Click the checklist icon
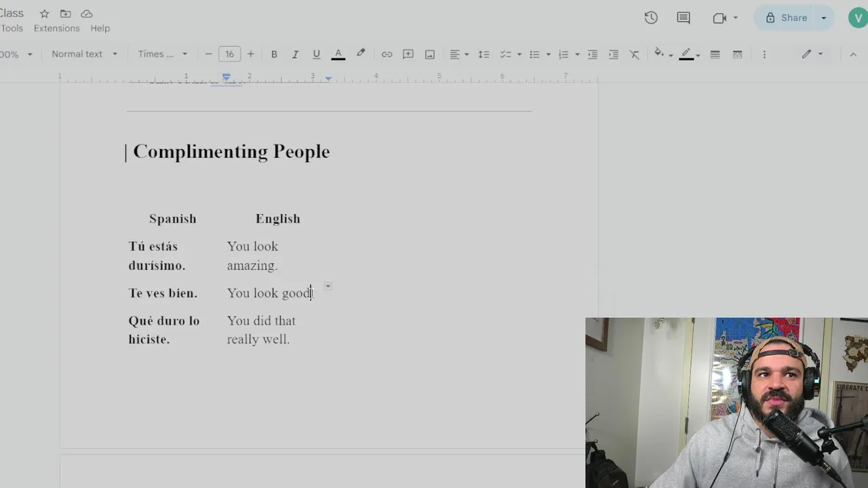This screenshot has height=488, width=868. tap(505, 54)
